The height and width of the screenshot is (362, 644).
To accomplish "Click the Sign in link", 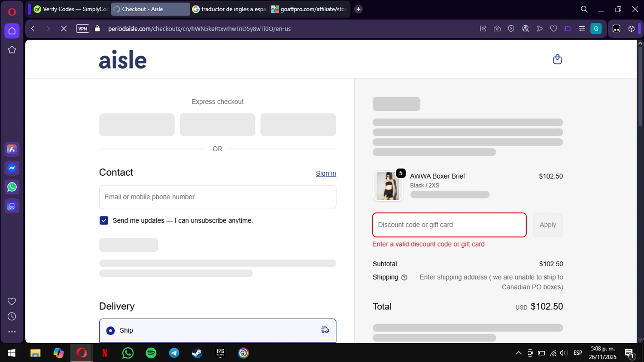I will pyautogui.click(x=326, y=173).
